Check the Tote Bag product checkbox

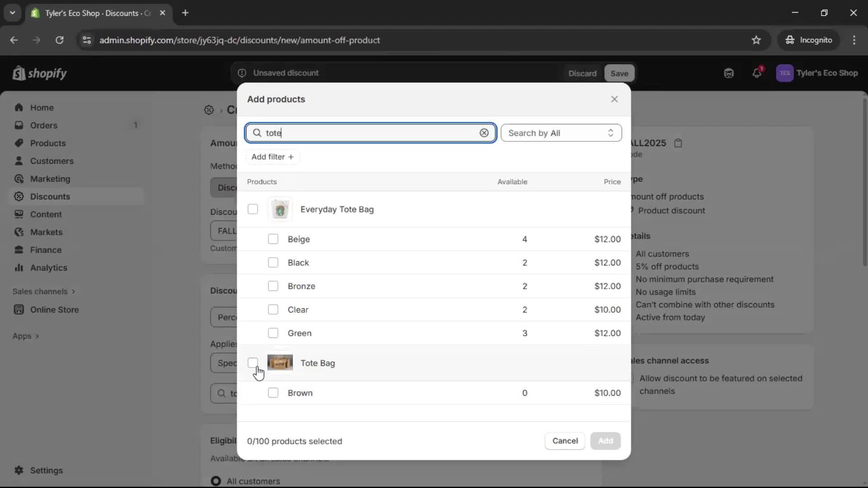[253, 363]
